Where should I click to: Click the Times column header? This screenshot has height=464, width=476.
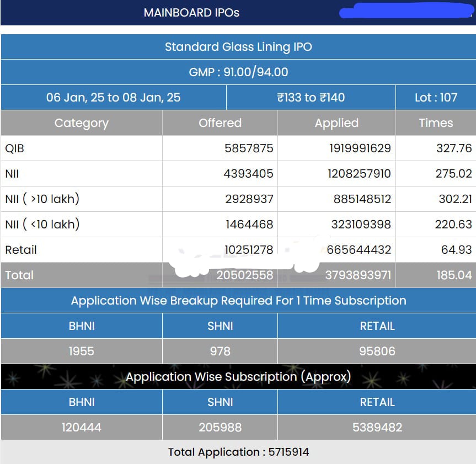pyautogui.click(x=436, y=123)
